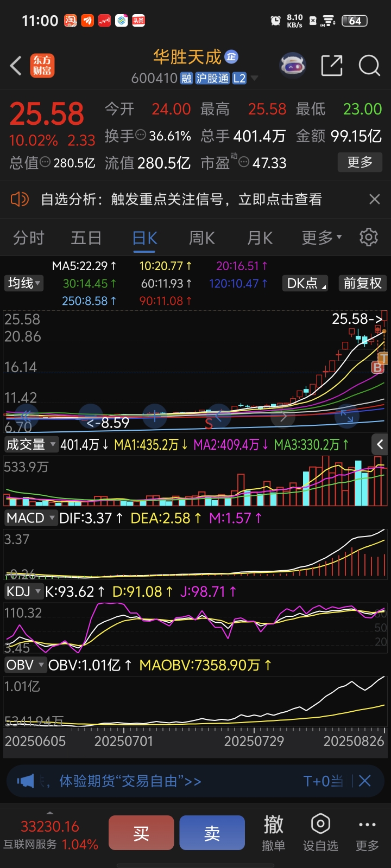391x868 pixels.
Task: Switch to the 五日 tab
Action: [86, 238]
